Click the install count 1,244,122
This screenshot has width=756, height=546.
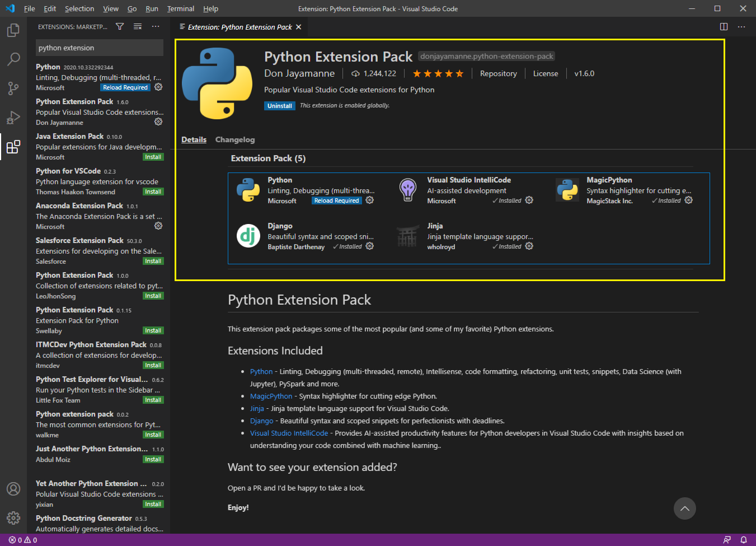click(374, 73)
